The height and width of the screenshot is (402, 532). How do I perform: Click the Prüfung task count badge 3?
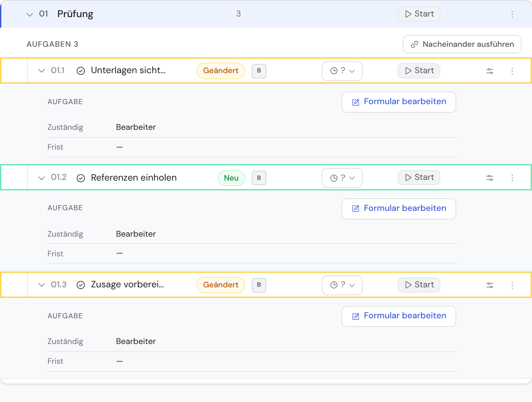click(238, 14)
